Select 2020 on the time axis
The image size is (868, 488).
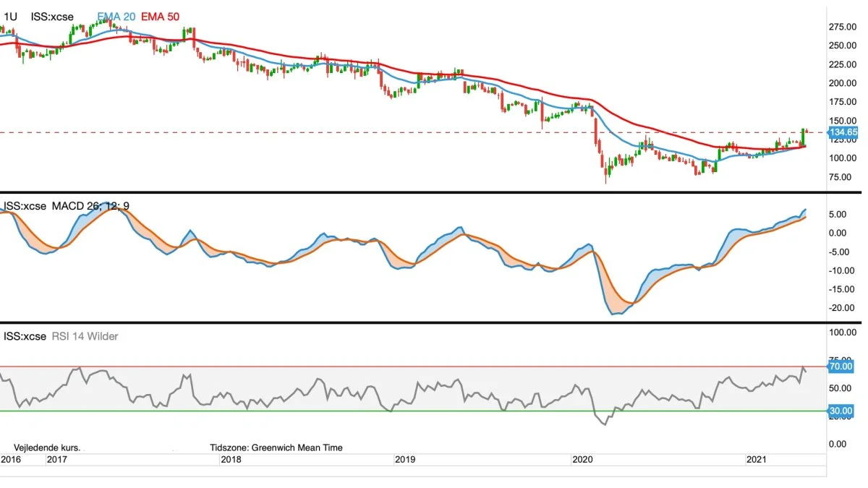tap(582, 459)
